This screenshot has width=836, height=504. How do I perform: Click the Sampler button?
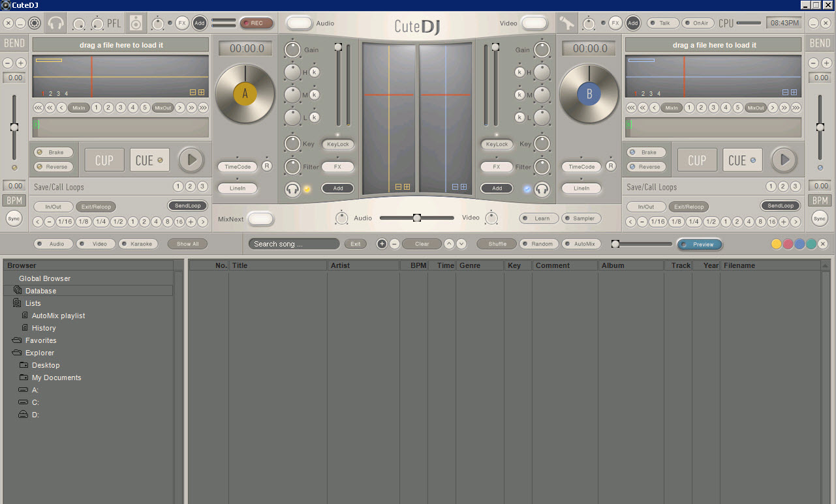click(581, 218)
